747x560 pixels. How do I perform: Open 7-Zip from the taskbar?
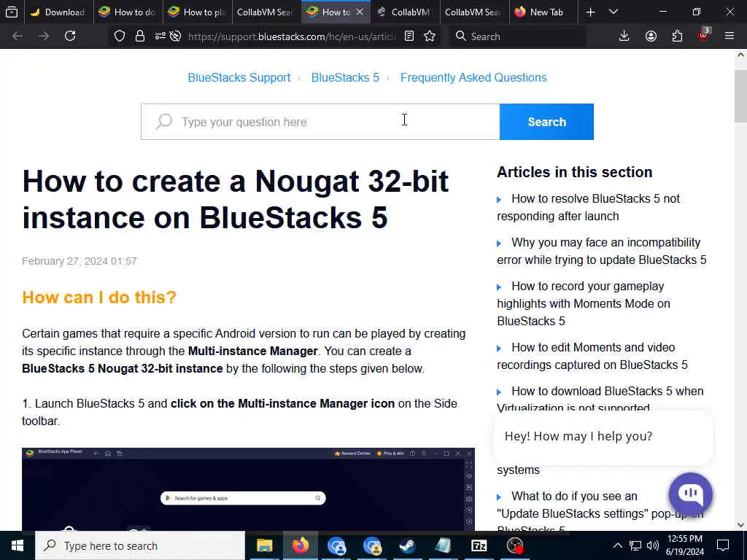479,545
